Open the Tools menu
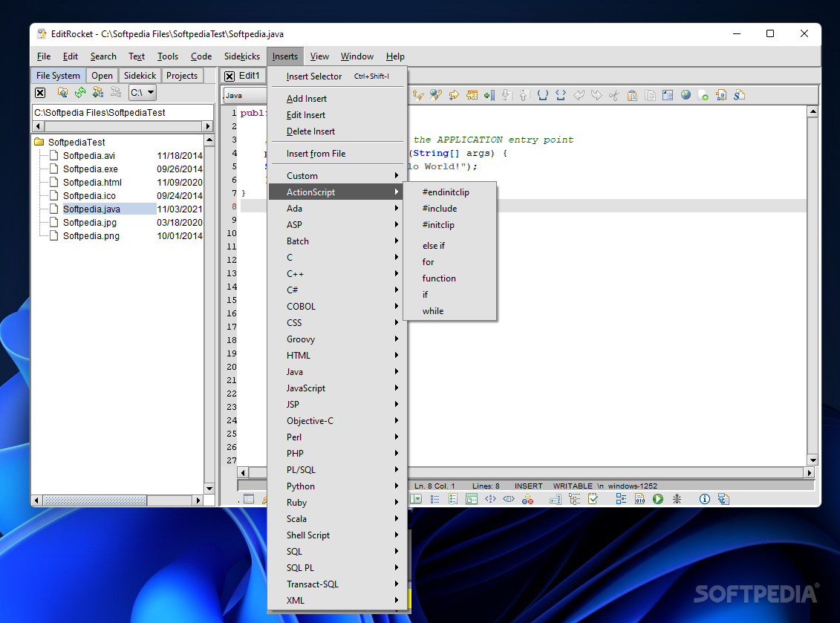 pyautogui.click(x=168, y=56)
